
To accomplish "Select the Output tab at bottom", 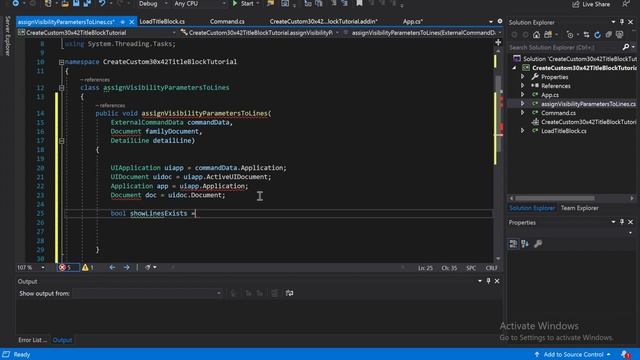I will [62, 340].
